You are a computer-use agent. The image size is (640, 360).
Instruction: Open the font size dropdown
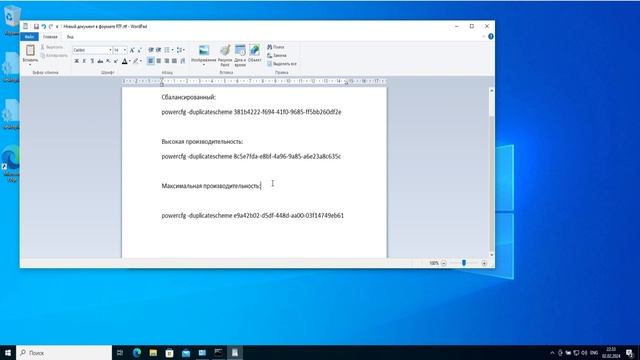[124, 50]
